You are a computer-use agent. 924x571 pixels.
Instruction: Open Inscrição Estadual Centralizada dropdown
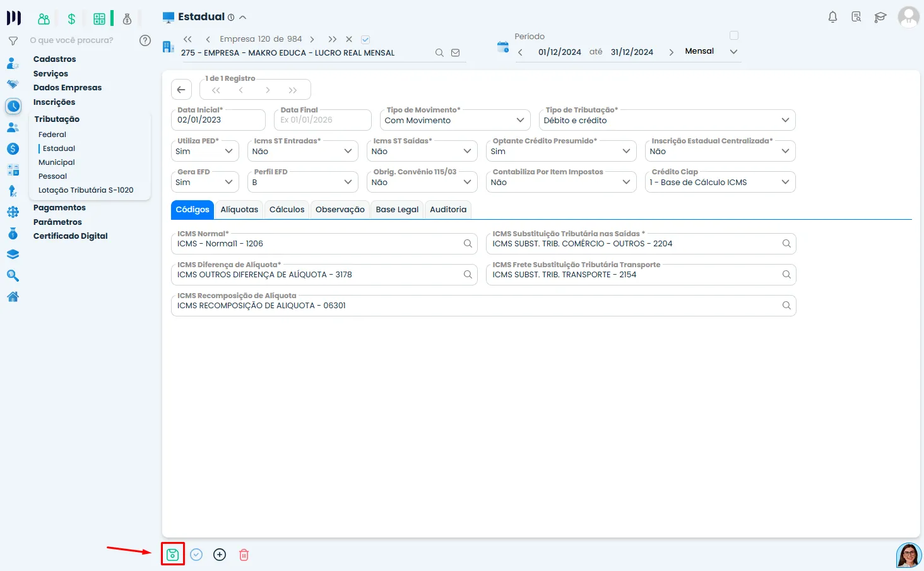point(720,151)
